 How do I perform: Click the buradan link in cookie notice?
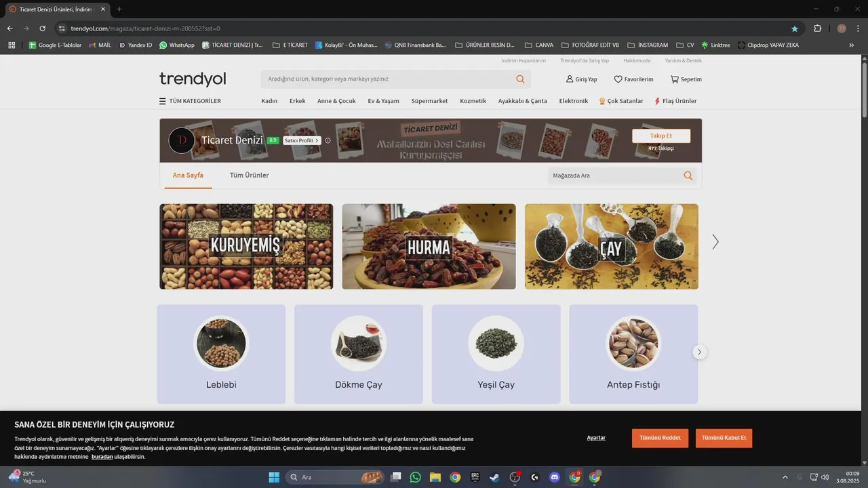pos(102,457)
